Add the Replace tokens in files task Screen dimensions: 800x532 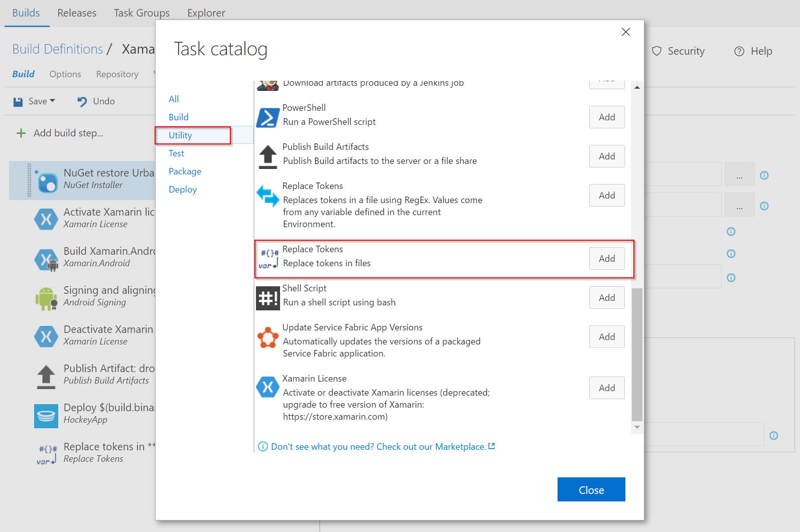607,259
